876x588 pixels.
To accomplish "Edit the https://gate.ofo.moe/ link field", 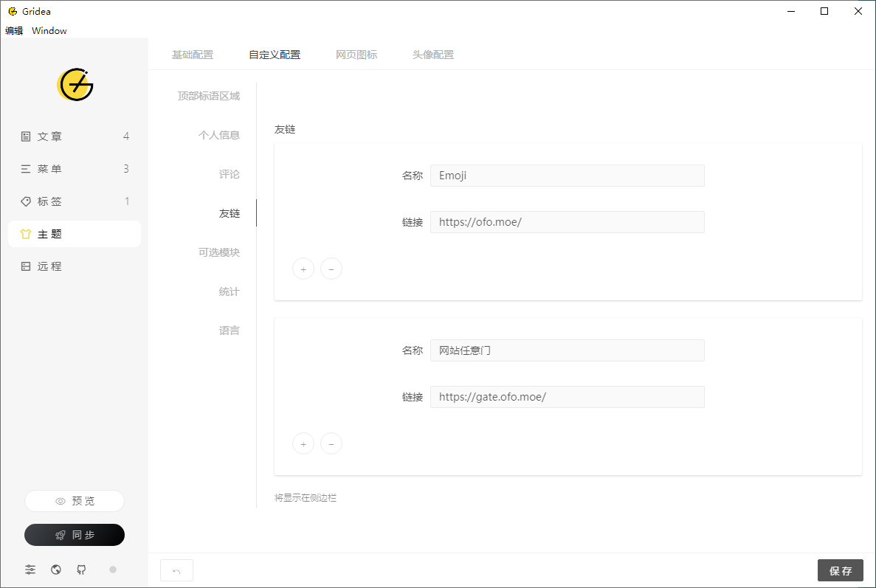I will tap(567, 397).
